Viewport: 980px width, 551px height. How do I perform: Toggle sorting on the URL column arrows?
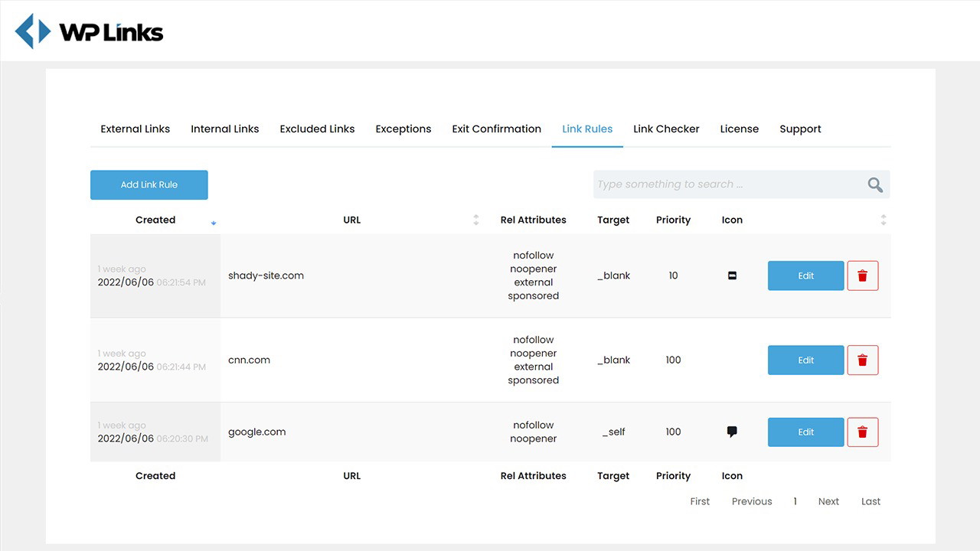click(476, 219)
